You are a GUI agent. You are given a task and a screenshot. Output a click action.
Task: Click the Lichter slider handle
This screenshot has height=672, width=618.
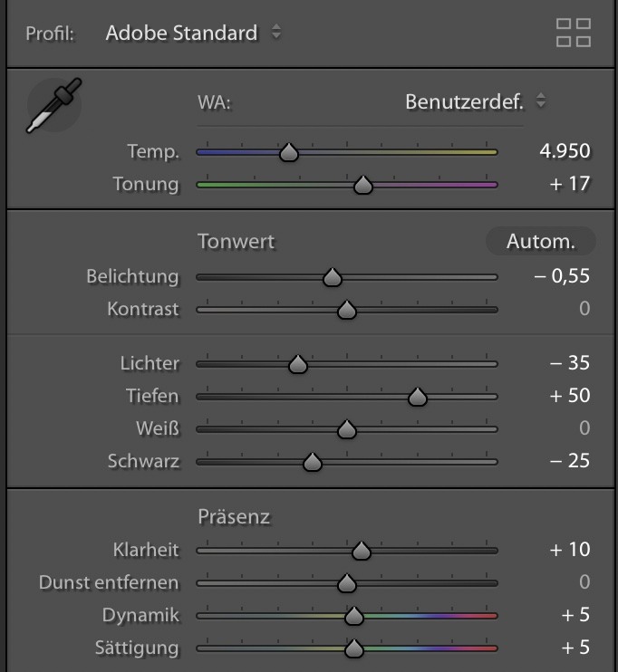(x=298, y=364)
